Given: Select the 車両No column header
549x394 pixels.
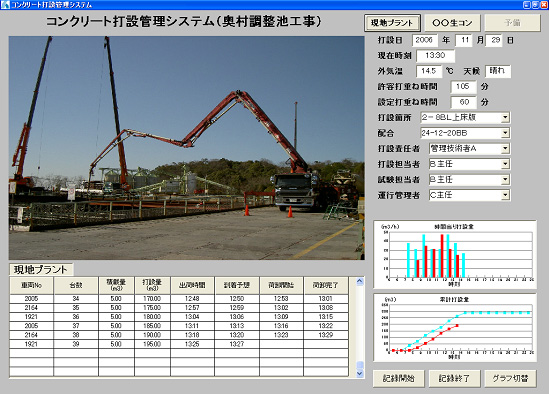Looking at the screenshot, I should click(31, 285).
